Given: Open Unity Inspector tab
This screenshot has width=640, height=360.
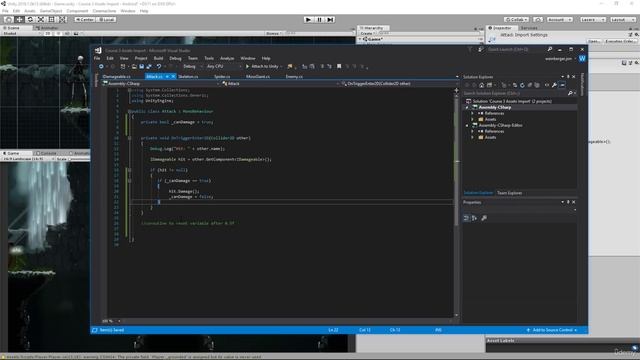Looking at the screenshot, I should point(501,28).
